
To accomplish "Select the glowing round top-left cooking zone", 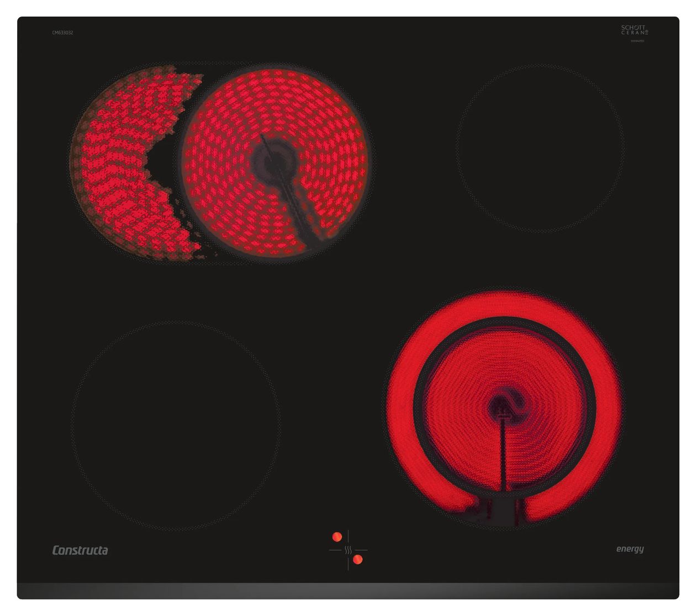I will point(275,162).
